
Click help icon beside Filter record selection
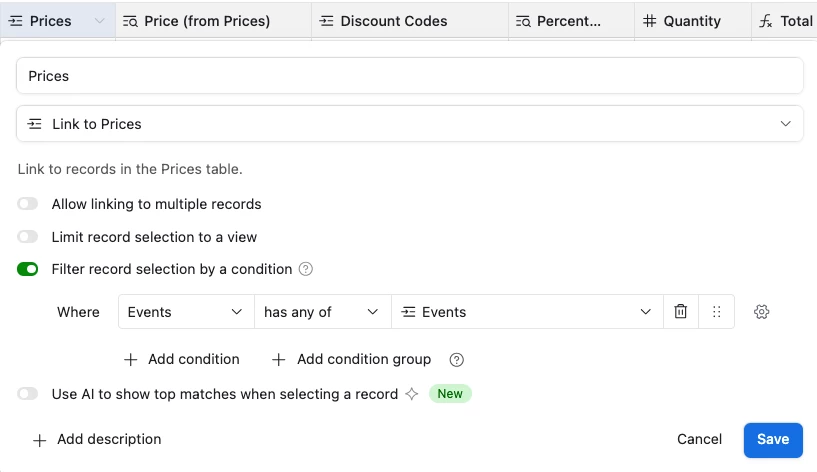306,269
